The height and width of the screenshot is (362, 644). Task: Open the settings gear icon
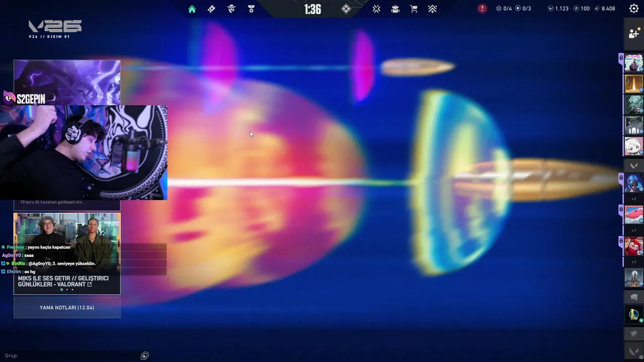[x=634, y=9]
